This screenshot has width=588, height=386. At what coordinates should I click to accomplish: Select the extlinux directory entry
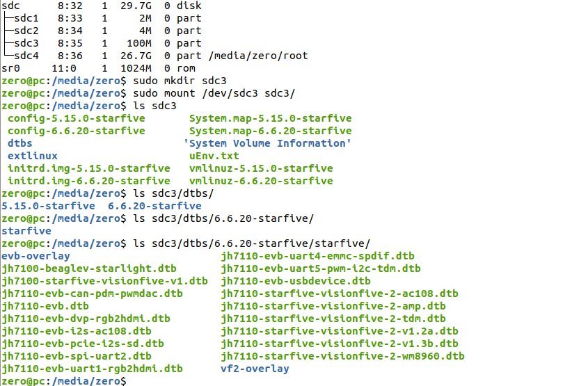click(x=33, y=156)
